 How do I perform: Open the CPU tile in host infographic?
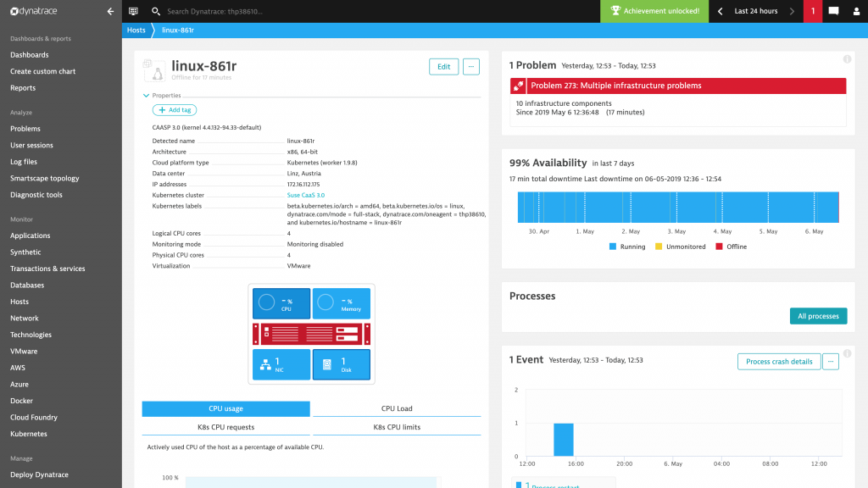pyautogui.click(x=281, y=303)
